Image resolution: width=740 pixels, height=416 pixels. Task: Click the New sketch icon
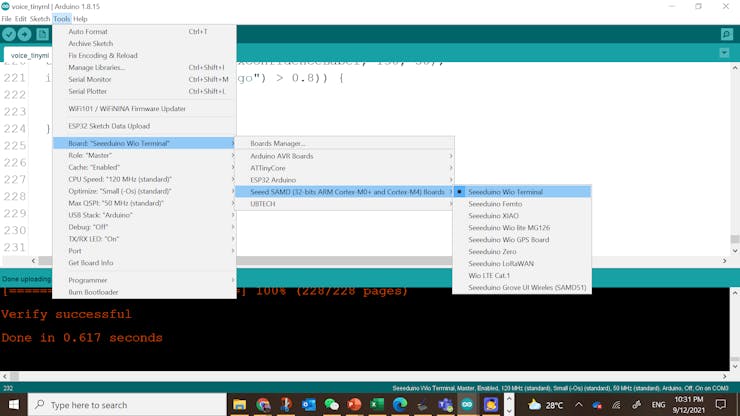click(42, 34)
